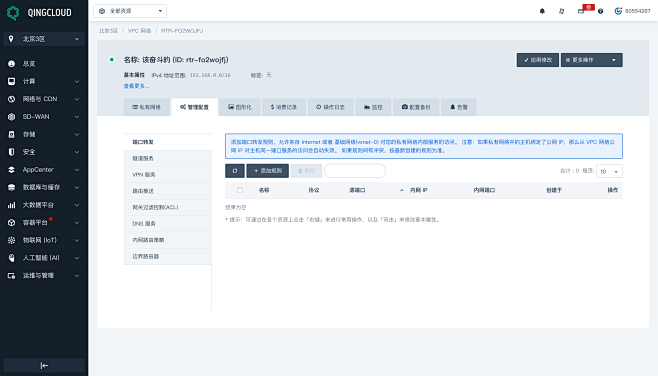Click the 容器平台 container sidebar icon

[11, 222]
